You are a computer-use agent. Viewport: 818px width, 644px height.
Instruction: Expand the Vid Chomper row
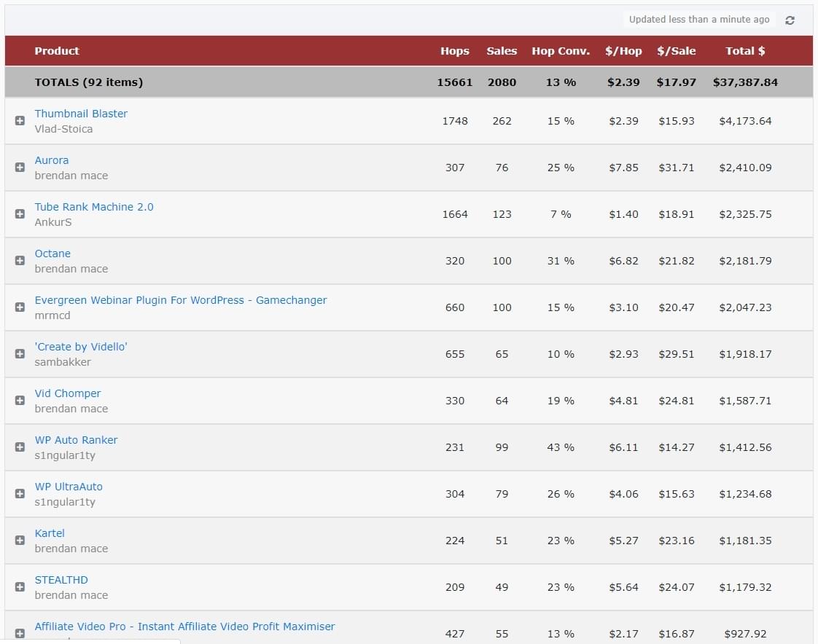pos(20,401)
